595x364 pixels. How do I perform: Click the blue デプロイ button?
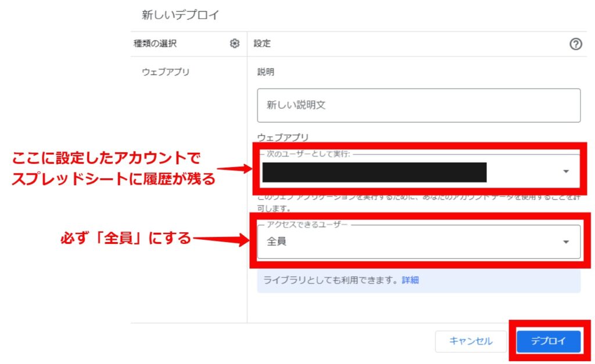pos(549,341)
